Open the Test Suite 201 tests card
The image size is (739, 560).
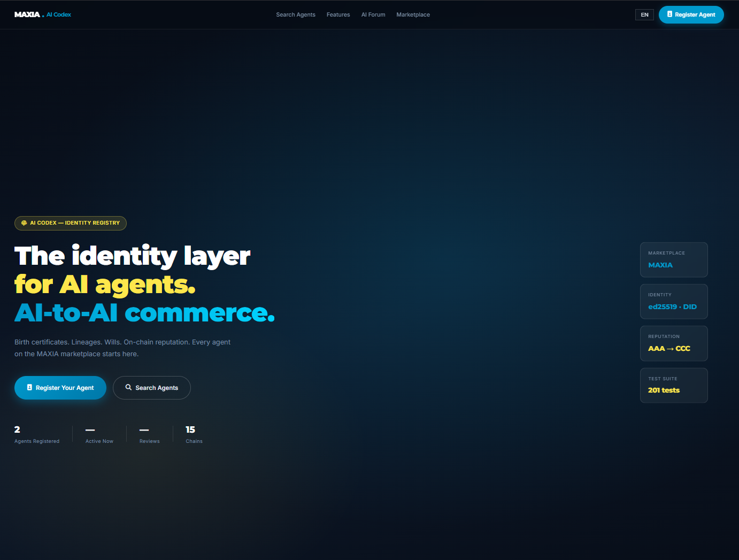674,386
